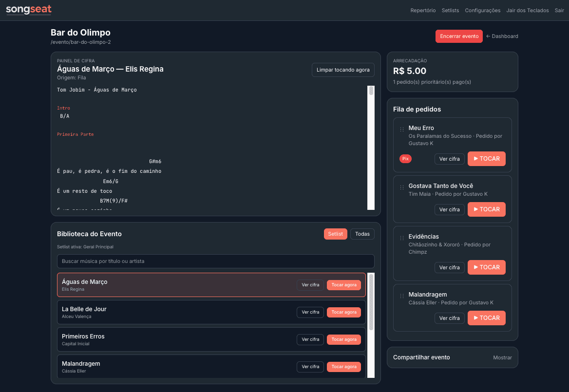Select La Belle de Jour library row
The width and height of the screenshot is (569, 392).
tap(211, 312)
